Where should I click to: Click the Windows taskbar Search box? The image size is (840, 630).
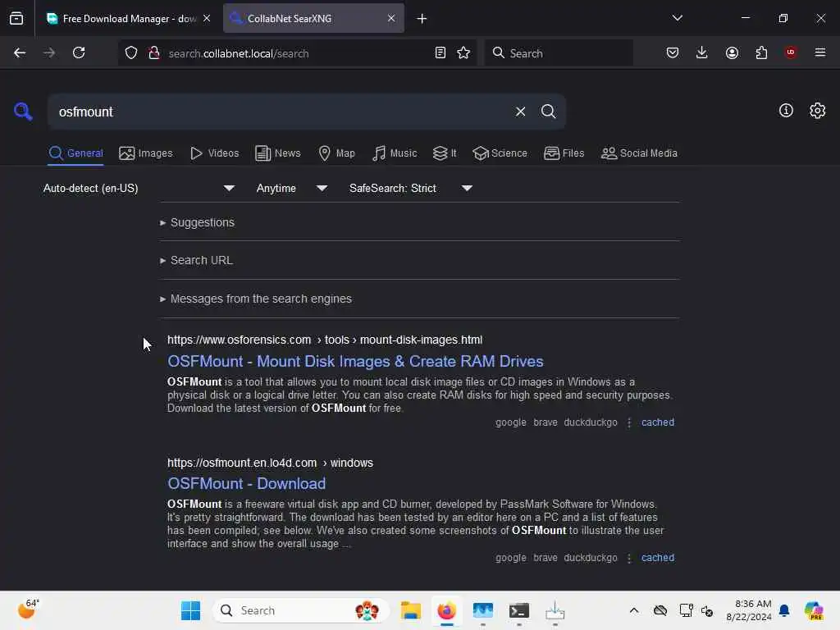click(301, 610)
